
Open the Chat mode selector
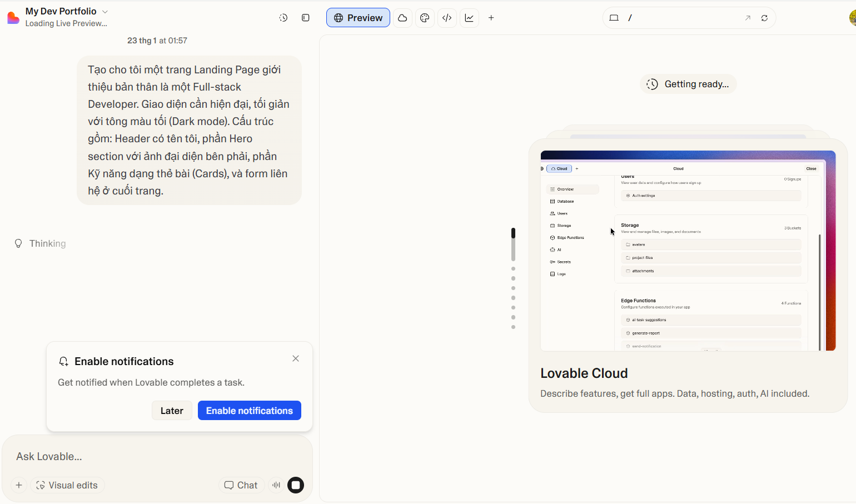241,485
